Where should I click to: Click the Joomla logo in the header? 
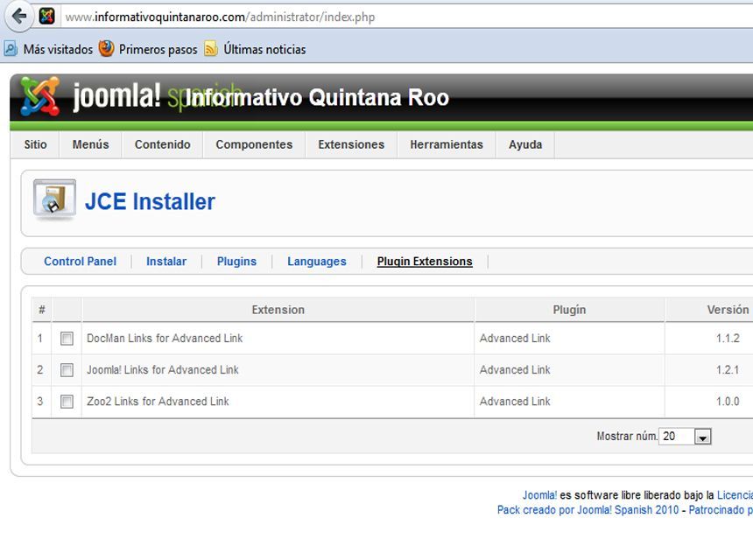tap(40, 96)
